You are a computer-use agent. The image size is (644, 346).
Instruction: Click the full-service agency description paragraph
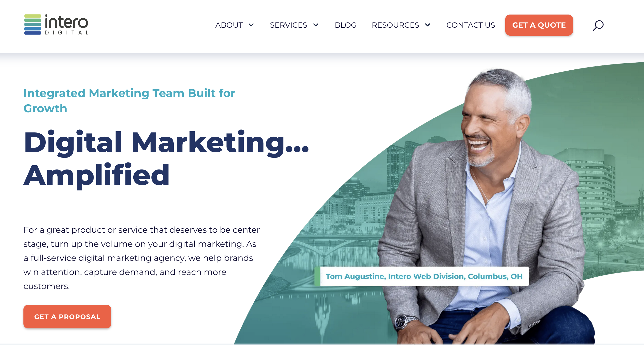click(x=142, y=258)
